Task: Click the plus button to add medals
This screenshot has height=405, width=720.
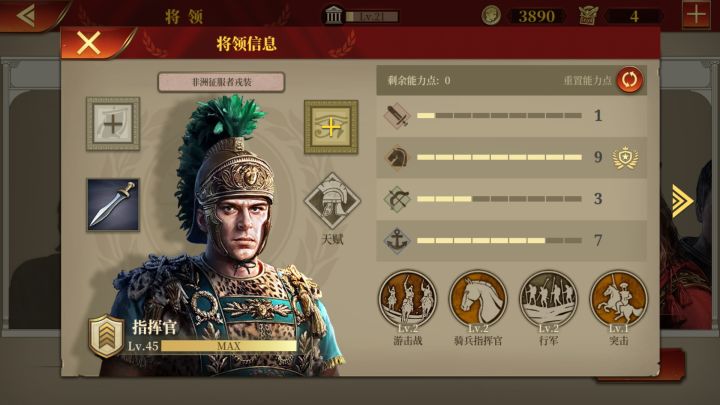Action: [696, 15]
